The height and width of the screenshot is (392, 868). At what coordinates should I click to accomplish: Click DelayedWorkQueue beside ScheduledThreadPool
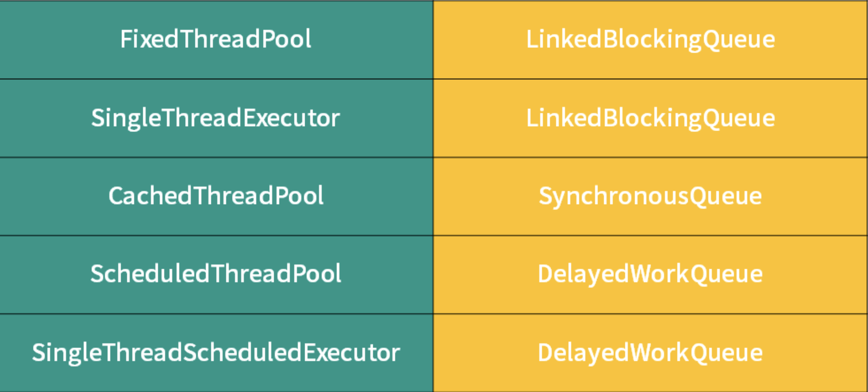point(651,274)
